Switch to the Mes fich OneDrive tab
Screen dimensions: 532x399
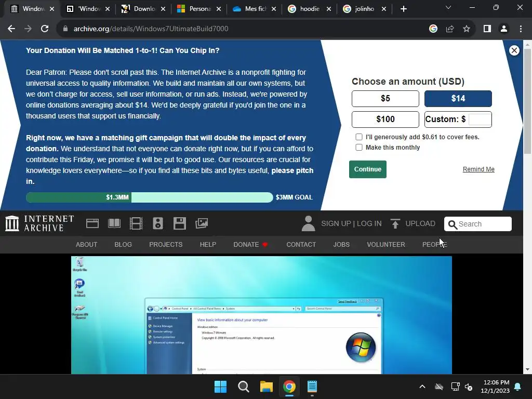254,9
